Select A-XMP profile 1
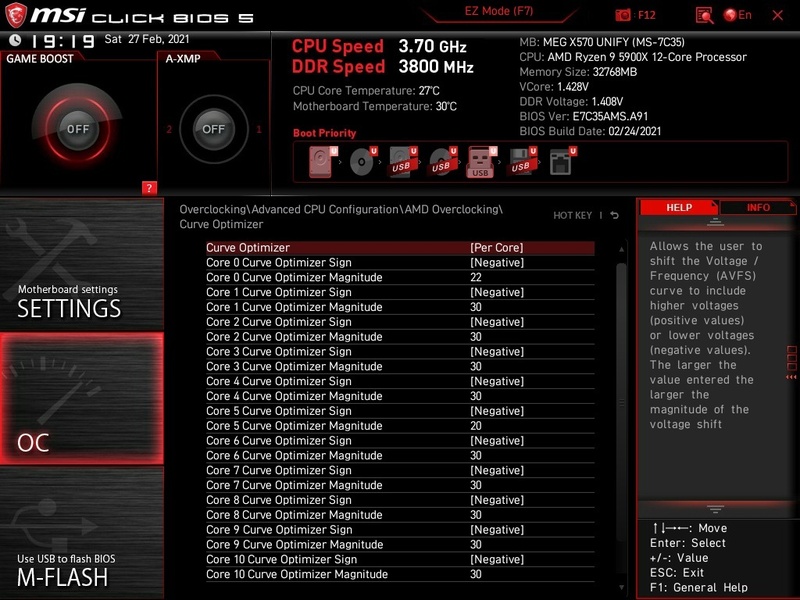Image resolution: width=800 pixels, height=600 pixels. tap(259, 129)
